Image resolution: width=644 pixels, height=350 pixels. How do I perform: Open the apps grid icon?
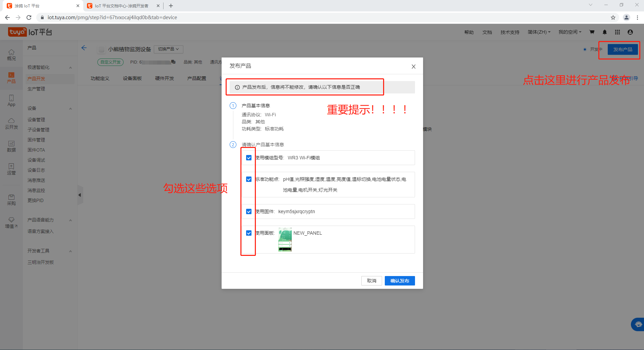(617, 32)
